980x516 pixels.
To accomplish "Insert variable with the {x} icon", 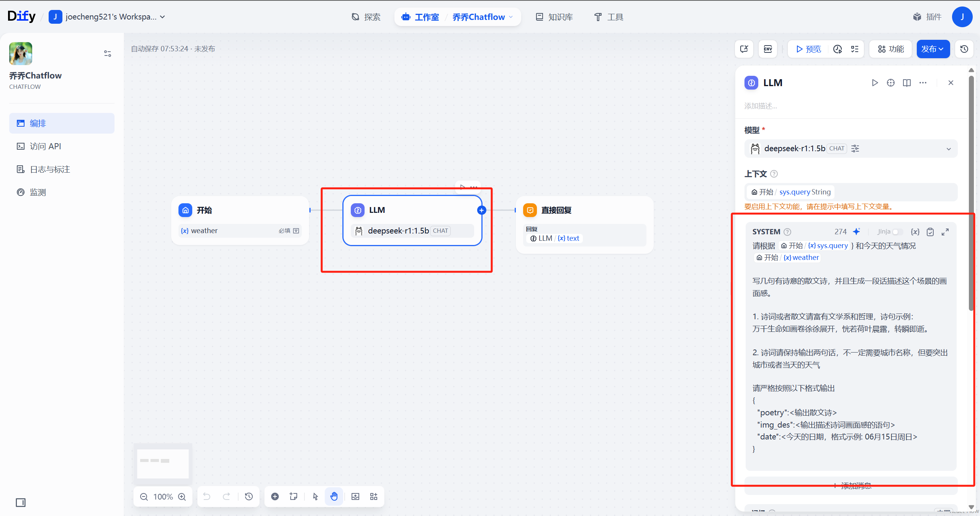I will click(915, 232).
